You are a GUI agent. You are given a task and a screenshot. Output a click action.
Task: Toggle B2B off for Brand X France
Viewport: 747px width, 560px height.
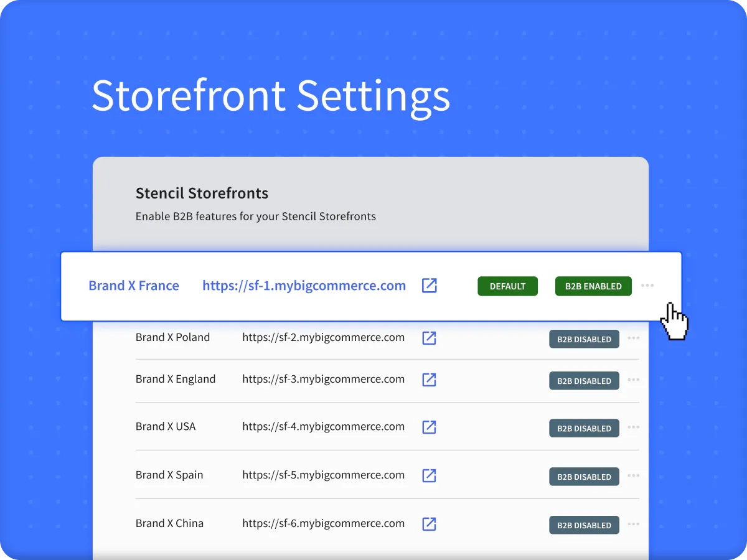click(593, 286)
